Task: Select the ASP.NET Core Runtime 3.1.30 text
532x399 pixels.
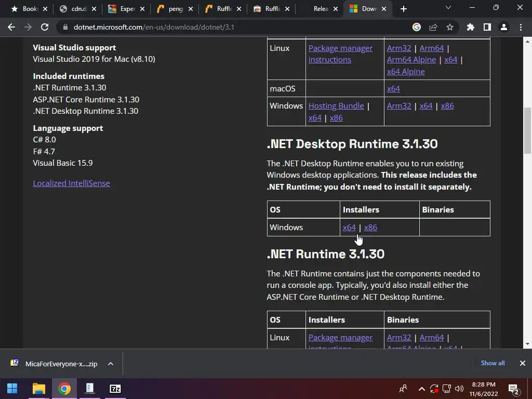Action: [x=86, y=99]
